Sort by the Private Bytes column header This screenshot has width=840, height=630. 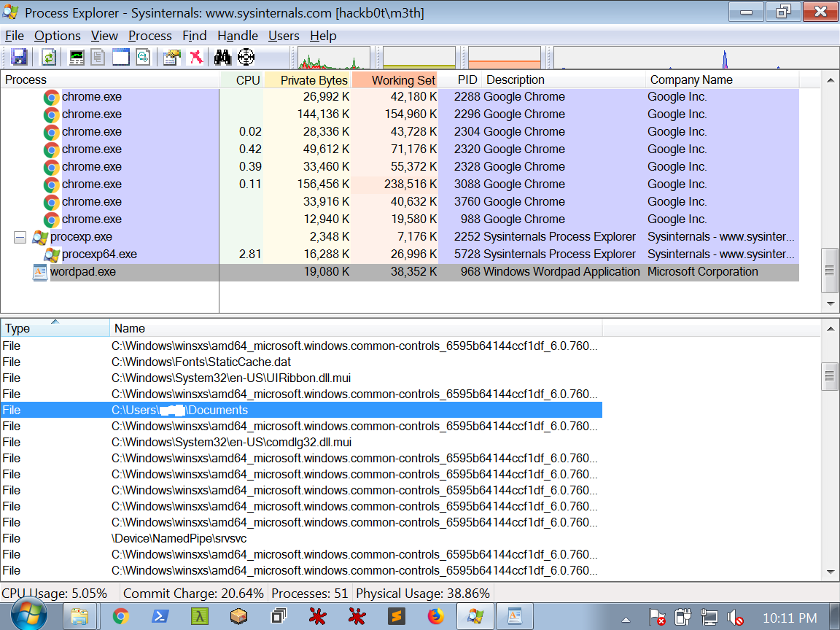click(307, 79)
